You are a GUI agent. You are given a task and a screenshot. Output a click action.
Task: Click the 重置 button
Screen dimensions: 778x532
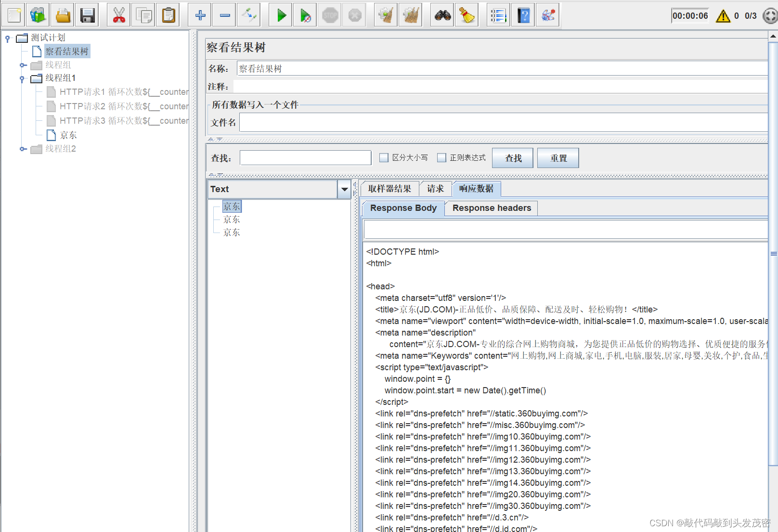(558, 158)
